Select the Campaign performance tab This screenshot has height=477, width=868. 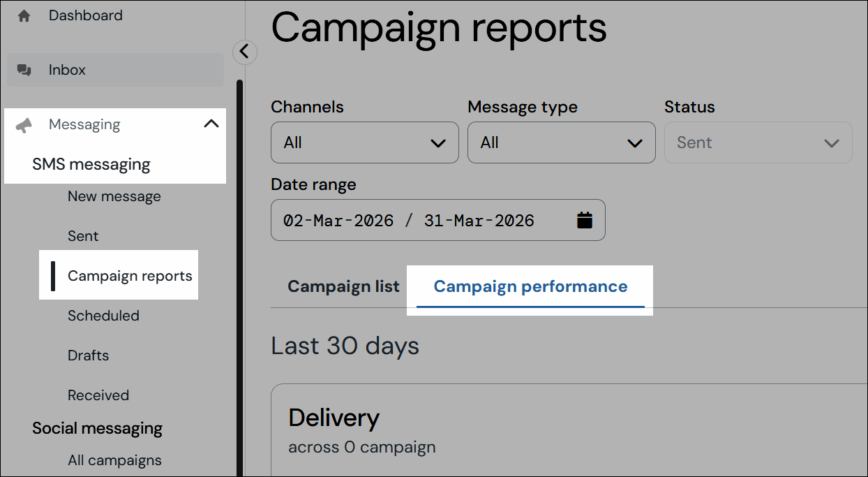[530, 286]
